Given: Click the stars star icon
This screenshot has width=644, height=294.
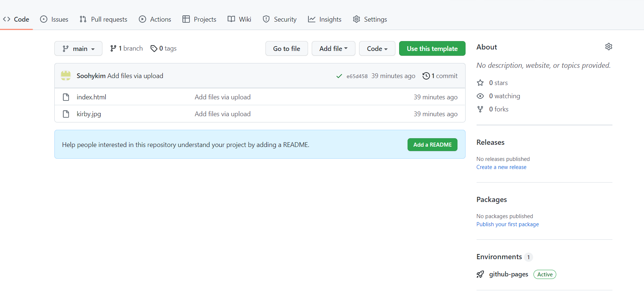Looking at the screenshot, I should click(x=480, y=83).
